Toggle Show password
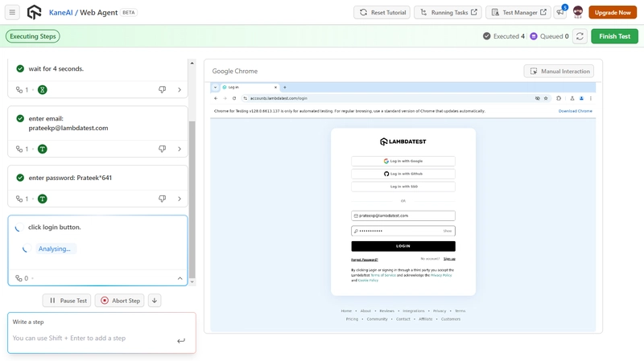The image size is (644, 361). tap(448, 231)
